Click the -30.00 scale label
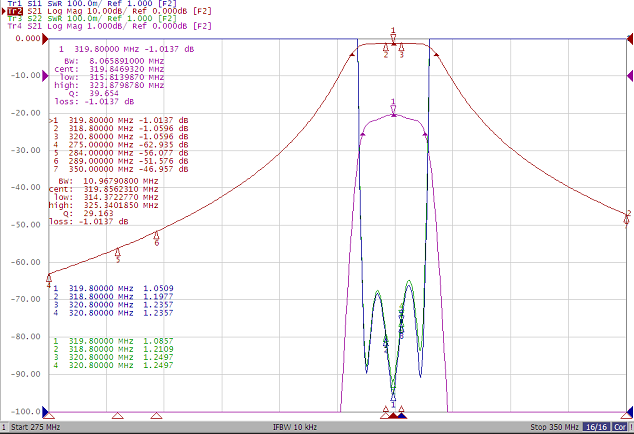This screenshot has width=634, height=434. (28, 150)
